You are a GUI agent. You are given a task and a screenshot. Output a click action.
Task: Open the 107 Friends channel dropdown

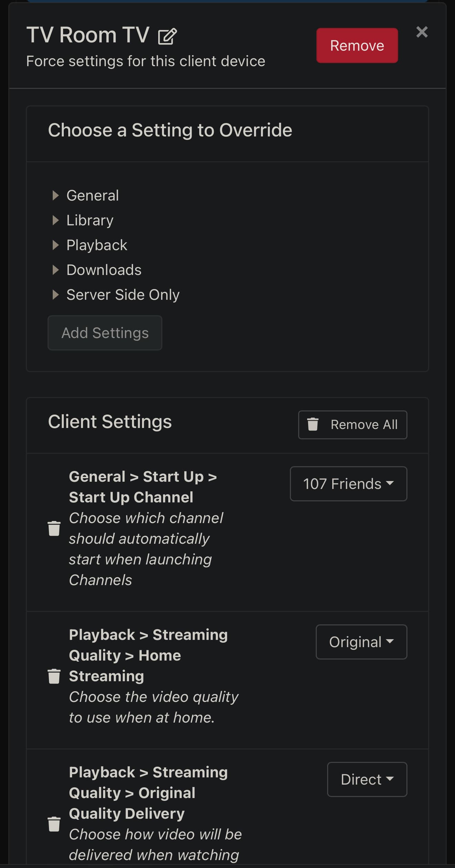tap(348, 484)
